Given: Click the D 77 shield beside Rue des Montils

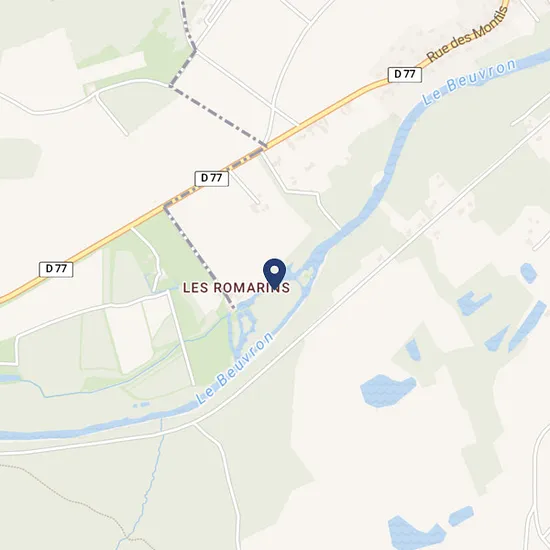Looking at the screenshot, I should (x=405, y=74).
